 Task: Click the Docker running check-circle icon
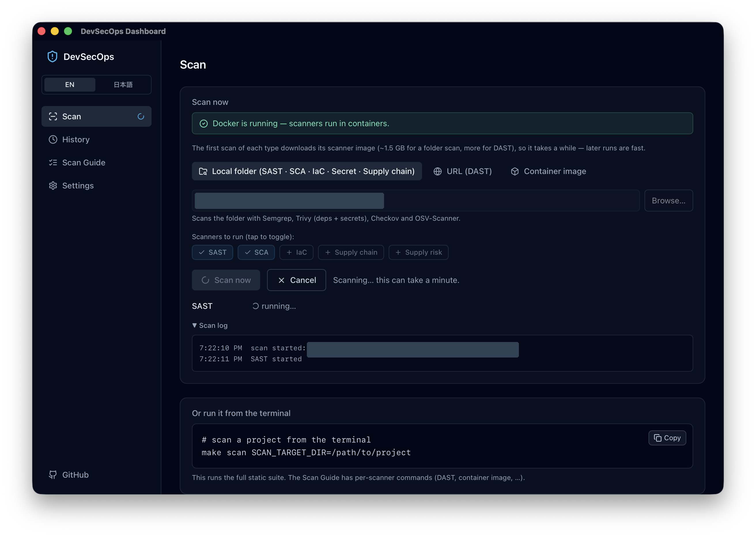[204, 123]
